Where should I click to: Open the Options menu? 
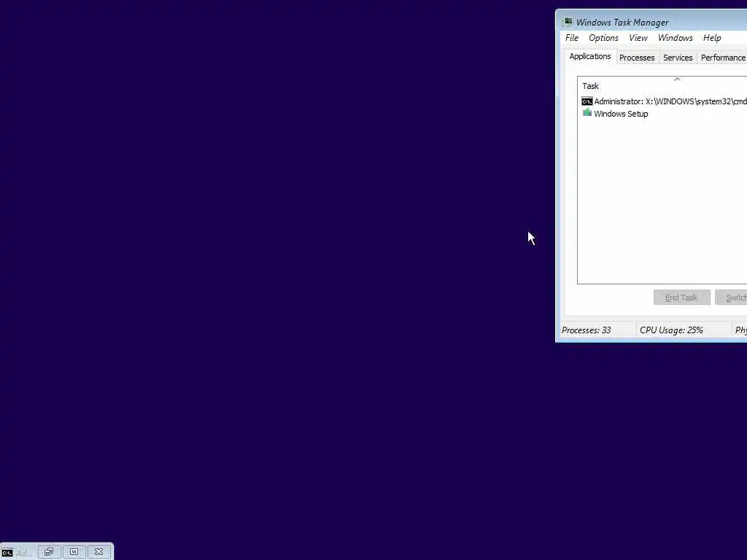[x=603, y=38]
